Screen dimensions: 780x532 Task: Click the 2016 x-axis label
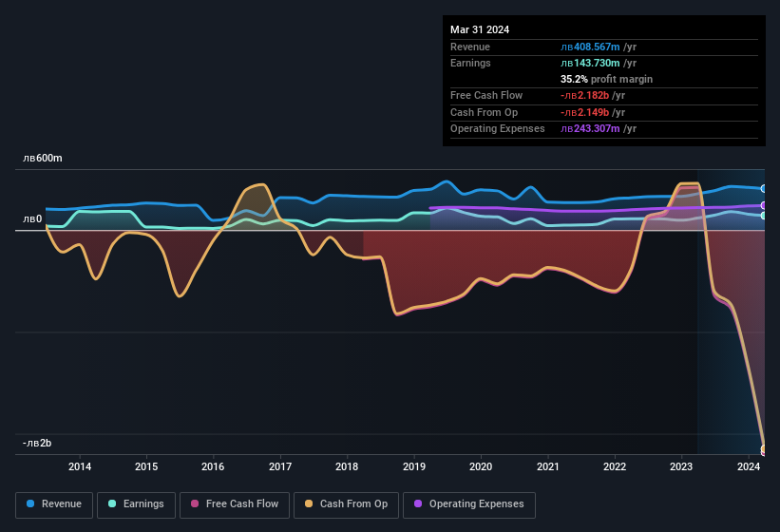213,466
